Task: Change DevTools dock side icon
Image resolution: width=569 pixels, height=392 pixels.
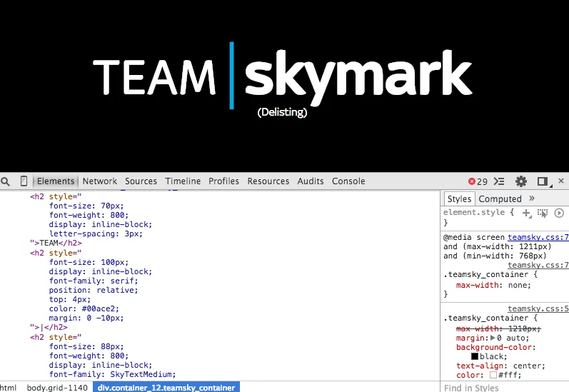Action: click(543, 181)
